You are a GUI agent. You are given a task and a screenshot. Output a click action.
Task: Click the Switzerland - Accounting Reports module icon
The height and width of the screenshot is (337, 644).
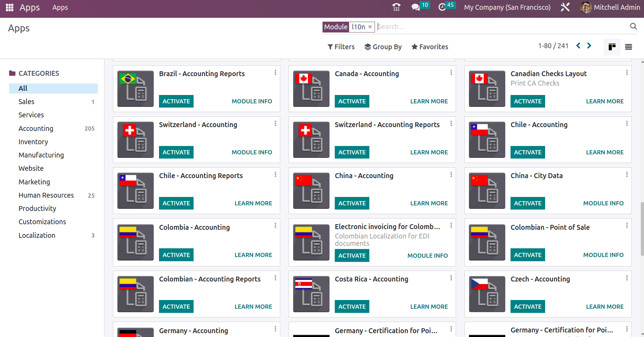point(311,140)
